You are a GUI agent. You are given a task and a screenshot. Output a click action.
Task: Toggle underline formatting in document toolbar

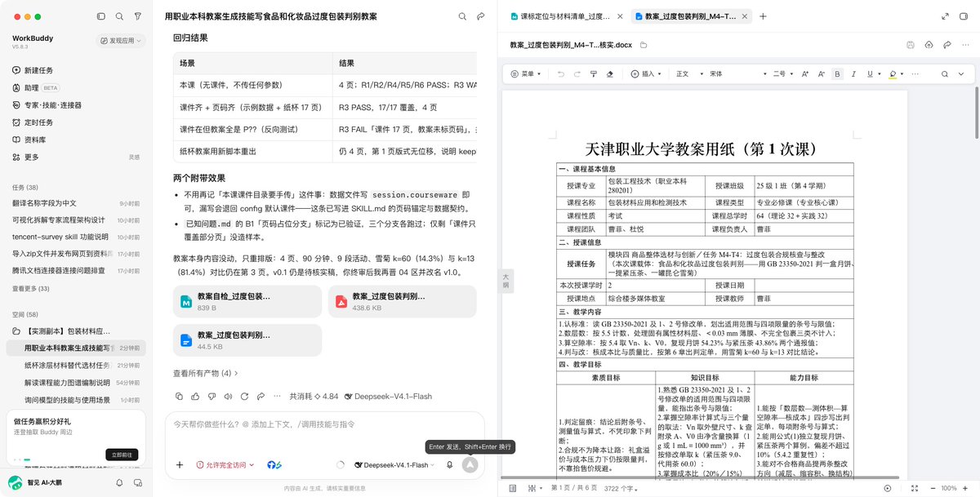point(870,74)
